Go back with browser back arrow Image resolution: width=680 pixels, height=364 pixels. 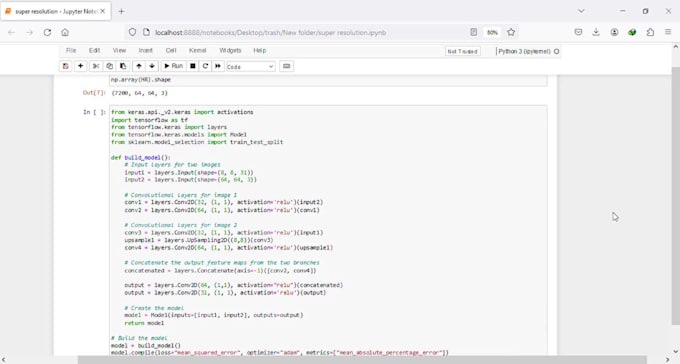pos(11,32)
